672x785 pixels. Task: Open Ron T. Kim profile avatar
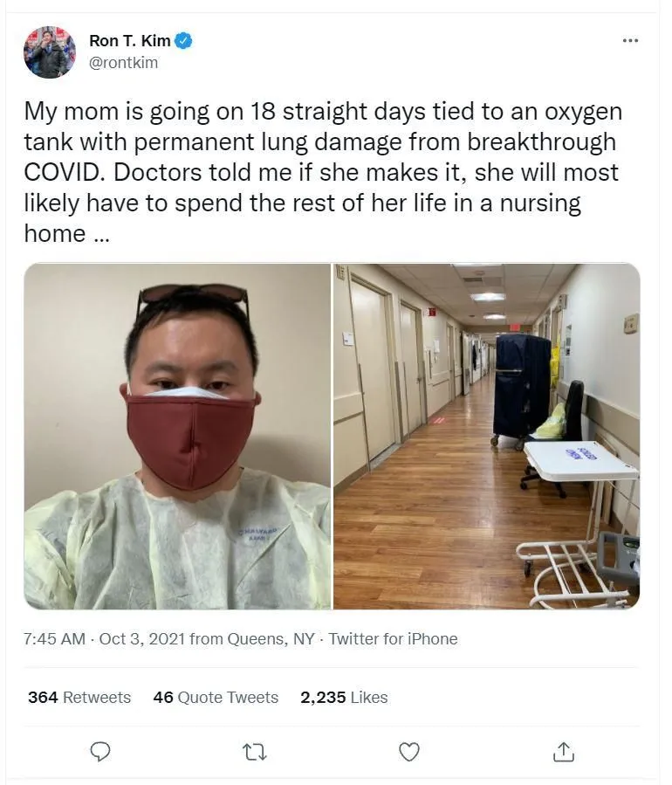pyautogui.click(x=50, y=52)
